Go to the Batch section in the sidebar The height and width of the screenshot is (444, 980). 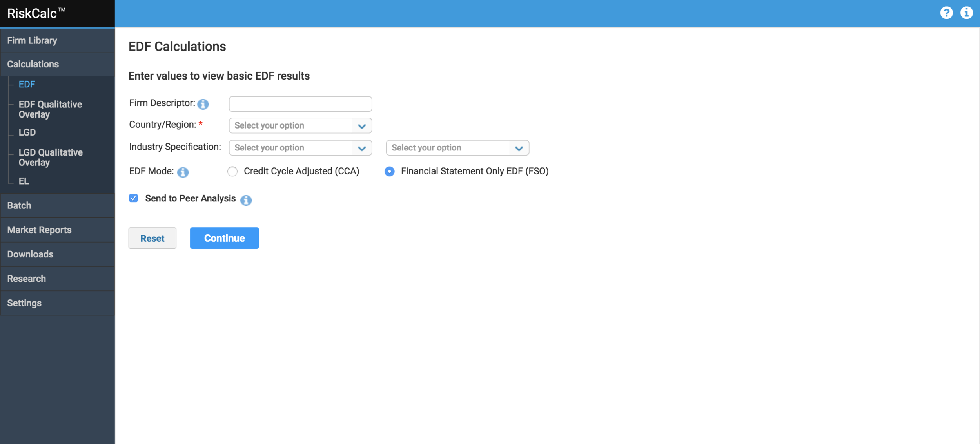pyautogui.click(x=19, y=205)
